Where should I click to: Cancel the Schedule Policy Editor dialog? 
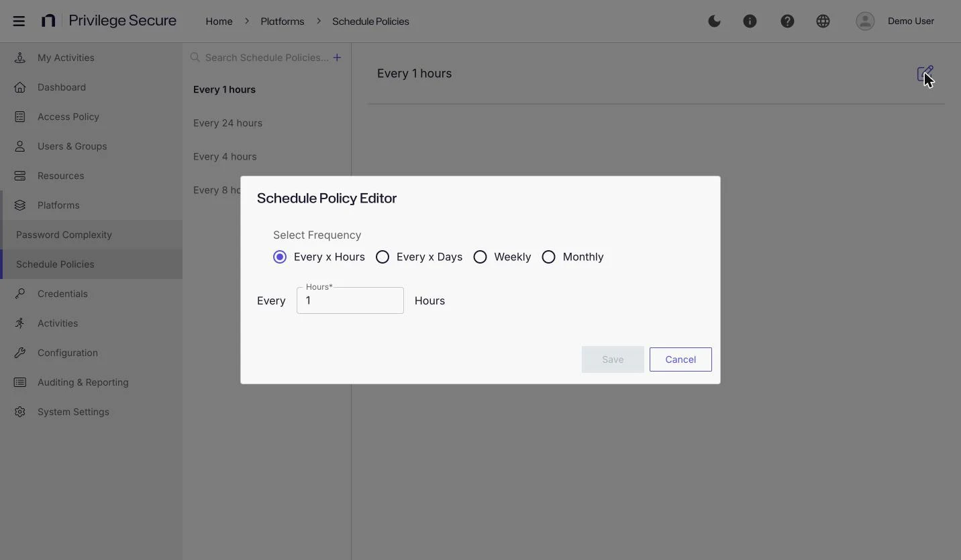click(680, 359)
